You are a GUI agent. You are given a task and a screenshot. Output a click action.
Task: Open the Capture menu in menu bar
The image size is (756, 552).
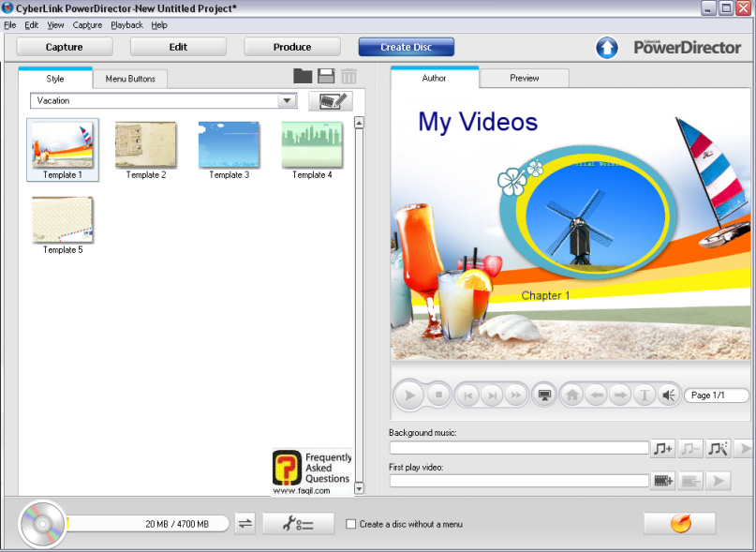(87, 25)
